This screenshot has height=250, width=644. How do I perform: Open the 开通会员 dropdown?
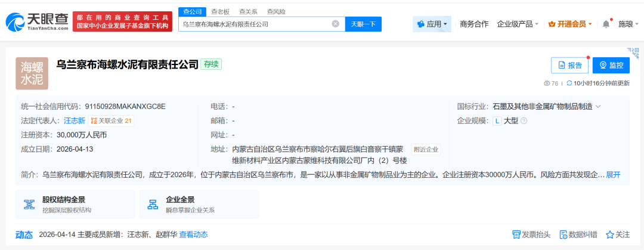570,24
